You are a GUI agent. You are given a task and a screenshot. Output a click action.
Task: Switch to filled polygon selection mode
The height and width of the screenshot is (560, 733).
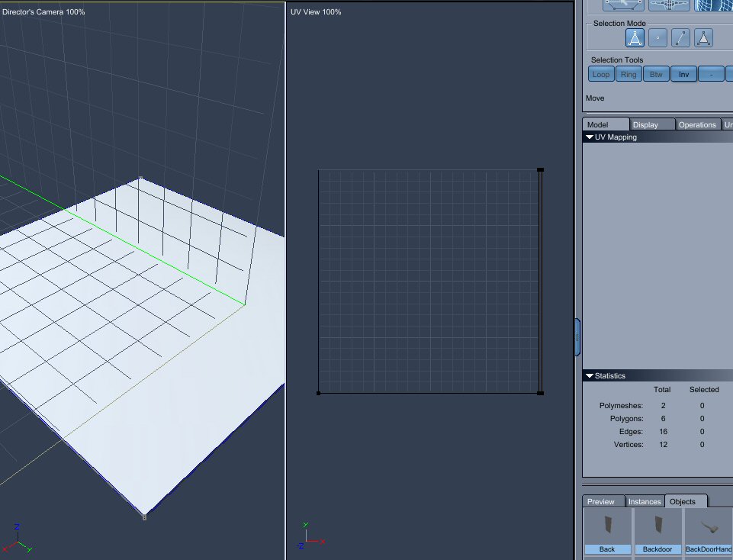pos(703,37)
